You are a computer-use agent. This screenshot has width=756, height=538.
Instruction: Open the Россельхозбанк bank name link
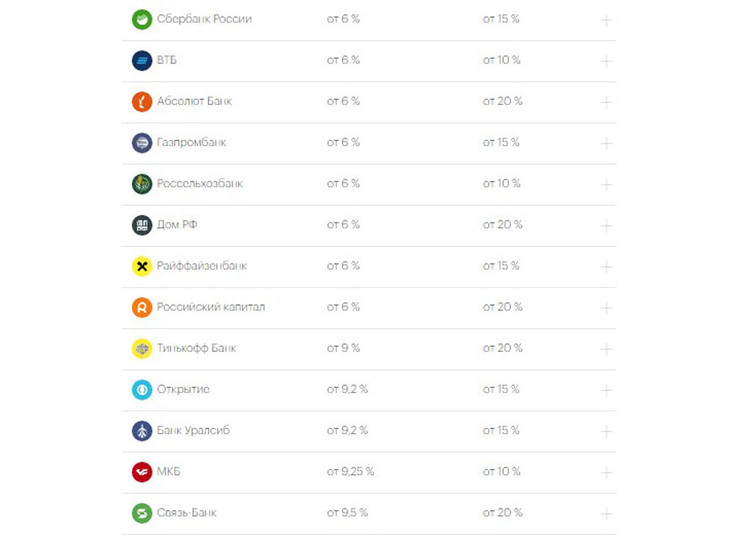click(x=200, y=184)
